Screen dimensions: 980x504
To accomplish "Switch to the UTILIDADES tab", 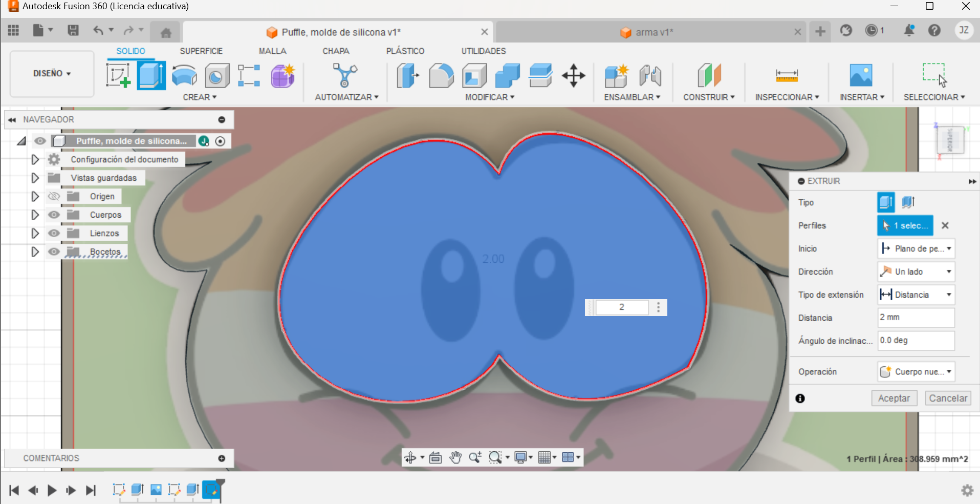I will tap(484, 51).
